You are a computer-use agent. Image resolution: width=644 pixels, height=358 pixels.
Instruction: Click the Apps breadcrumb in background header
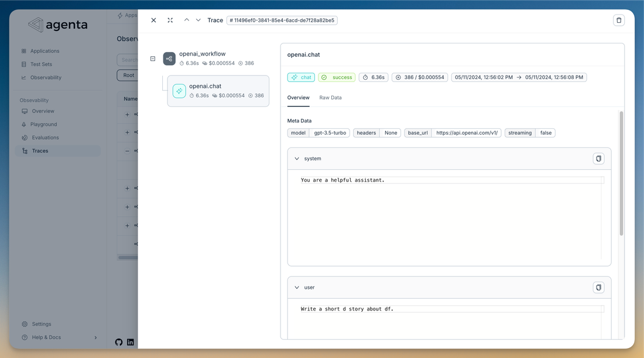tap(128, 15)
